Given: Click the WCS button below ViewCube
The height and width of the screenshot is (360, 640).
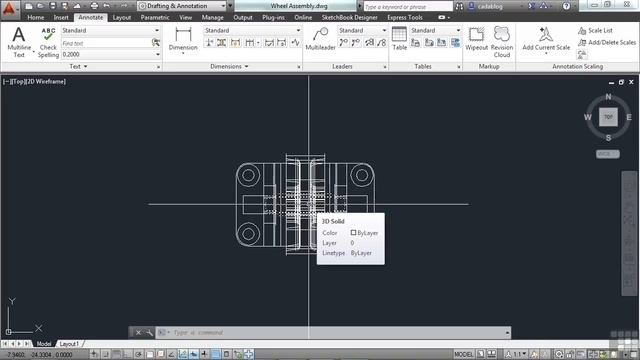Looking at the screenshot, I should pyautogui.click(x=607, y=154).
